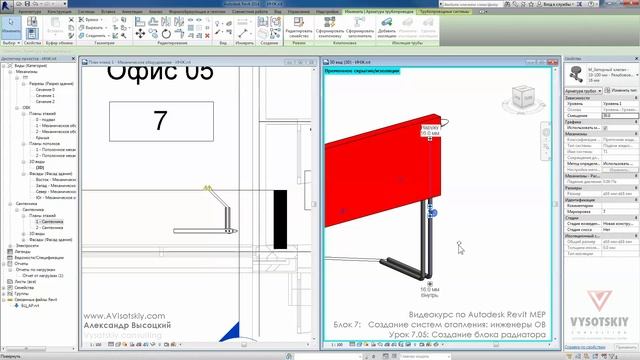Expand the Группы tree node
Screen dimensions: 640x360
pos(4,293)
